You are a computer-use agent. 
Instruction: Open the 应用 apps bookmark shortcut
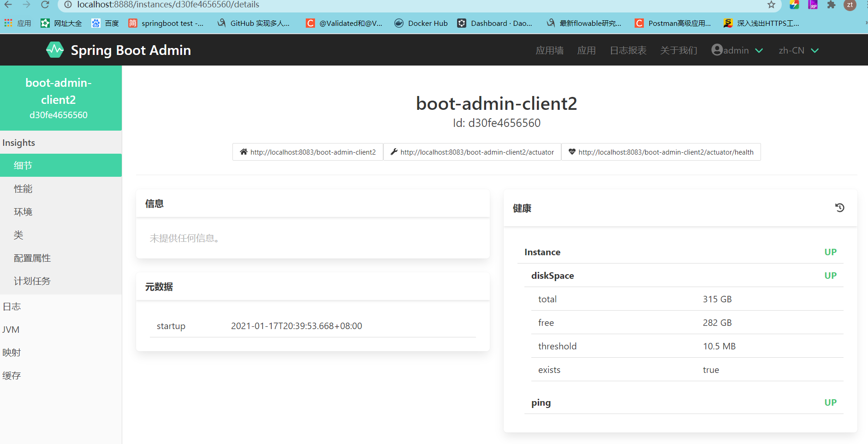click(x=18, y=23)
